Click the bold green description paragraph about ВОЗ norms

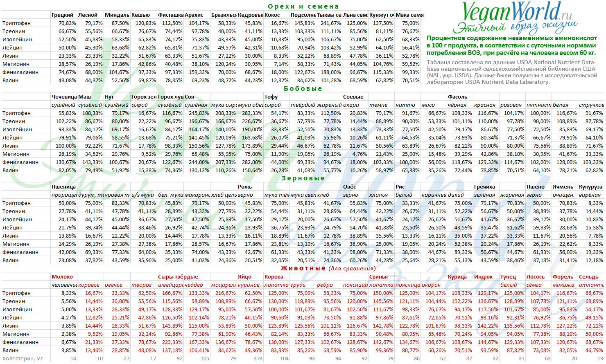(511, 45)
